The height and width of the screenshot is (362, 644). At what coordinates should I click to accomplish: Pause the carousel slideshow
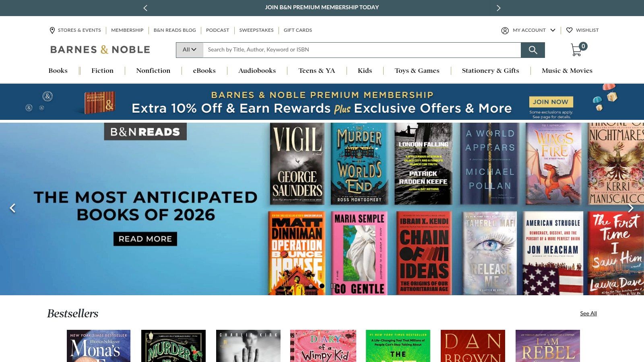coord(333,286)
